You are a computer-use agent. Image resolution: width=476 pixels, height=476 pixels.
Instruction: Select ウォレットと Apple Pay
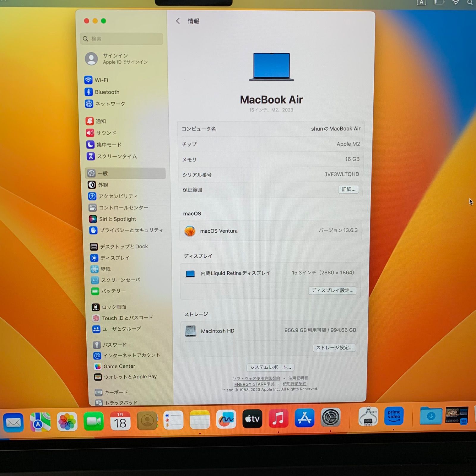(125, 377)
